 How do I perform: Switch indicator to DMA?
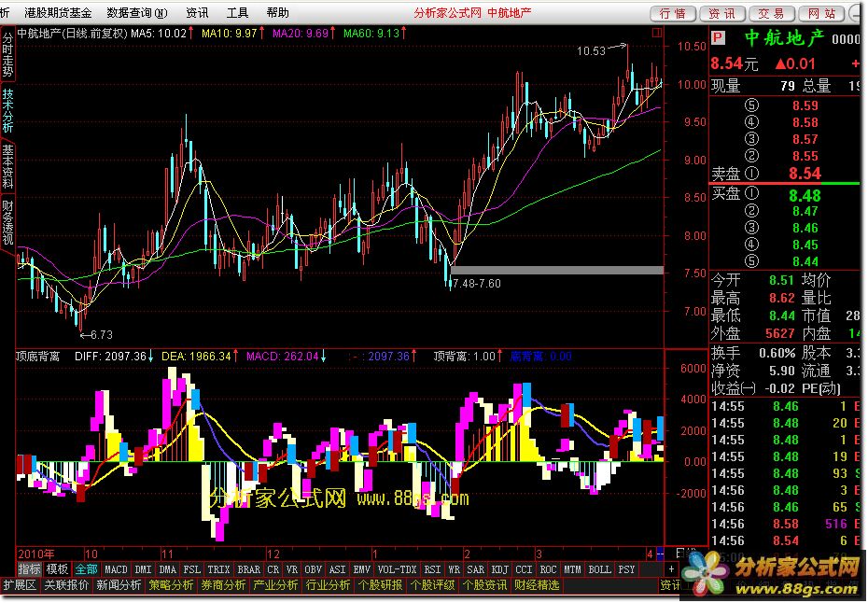tap(167, 569)
